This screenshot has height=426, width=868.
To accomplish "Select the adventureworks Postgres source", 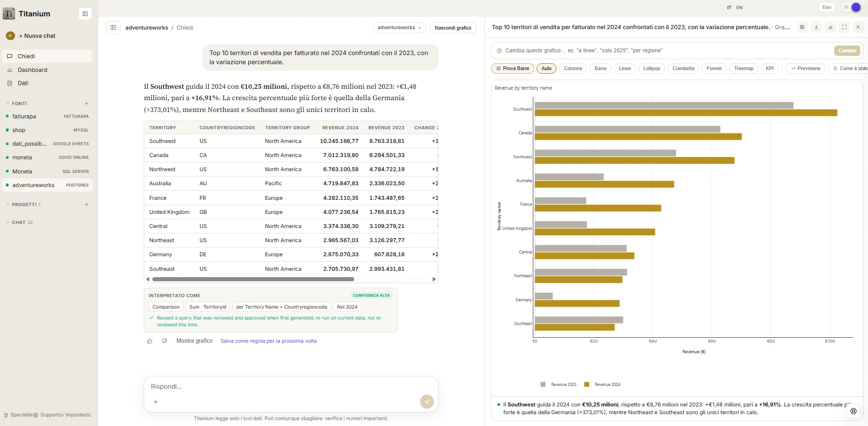I will [47, 185].
